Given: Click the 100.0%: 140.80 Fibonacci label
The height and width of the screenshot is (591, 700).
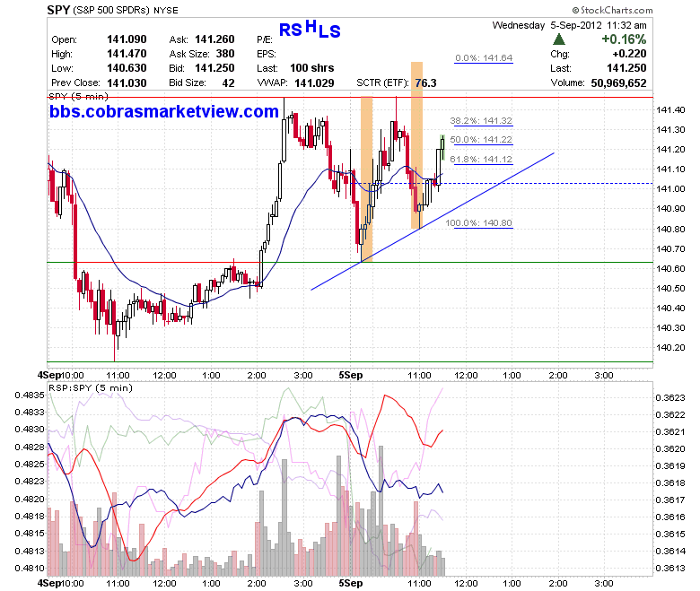Looking at the screenshot, I should 479,223.
